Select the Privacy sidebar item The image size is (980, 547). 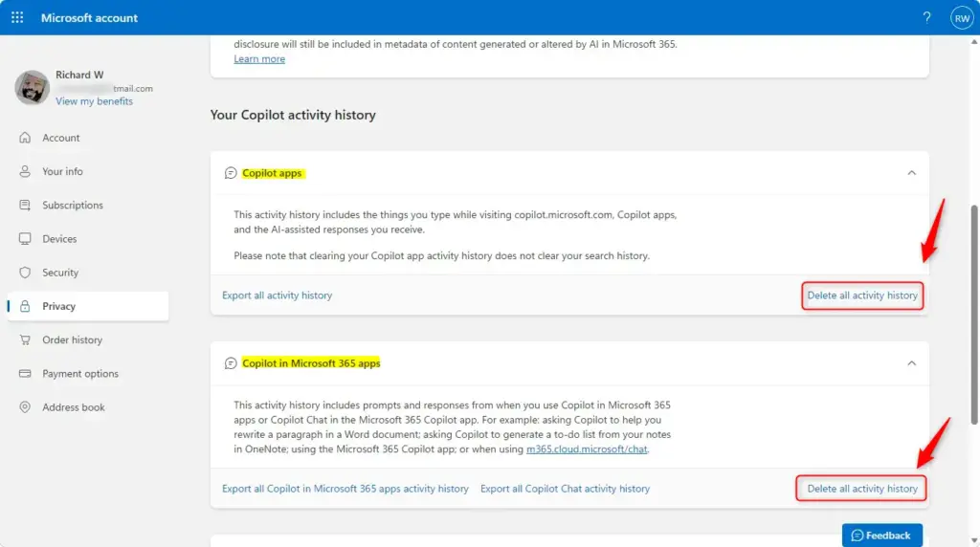(x=88, y=306)
